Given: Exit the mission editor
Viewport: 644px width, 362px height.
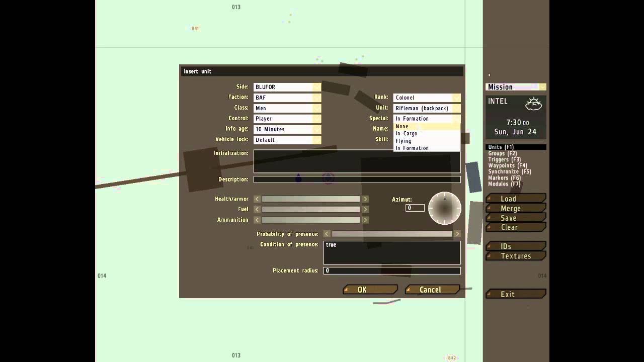Looking at the screenshot, I should point(516,294).
